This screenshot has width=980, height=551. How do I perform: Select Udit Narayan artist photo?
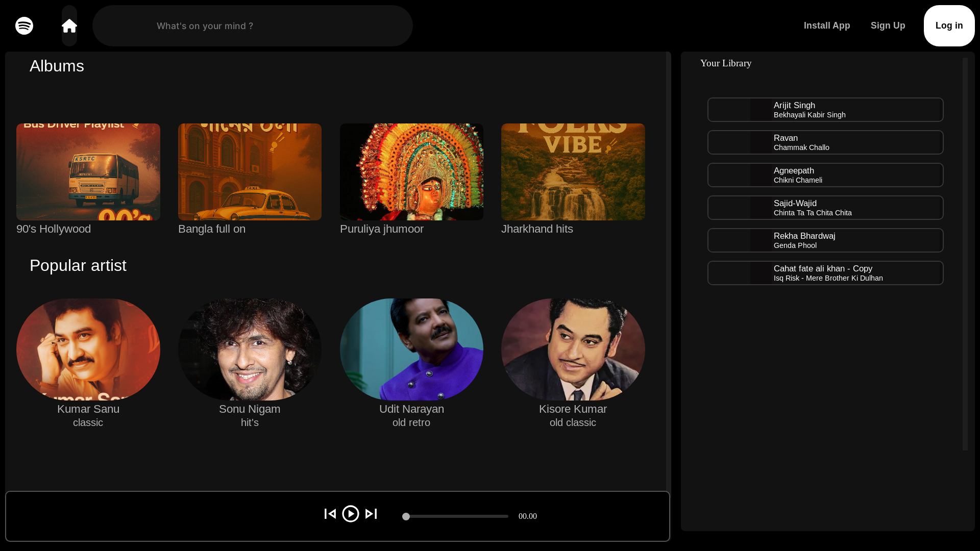click(411, 349)
